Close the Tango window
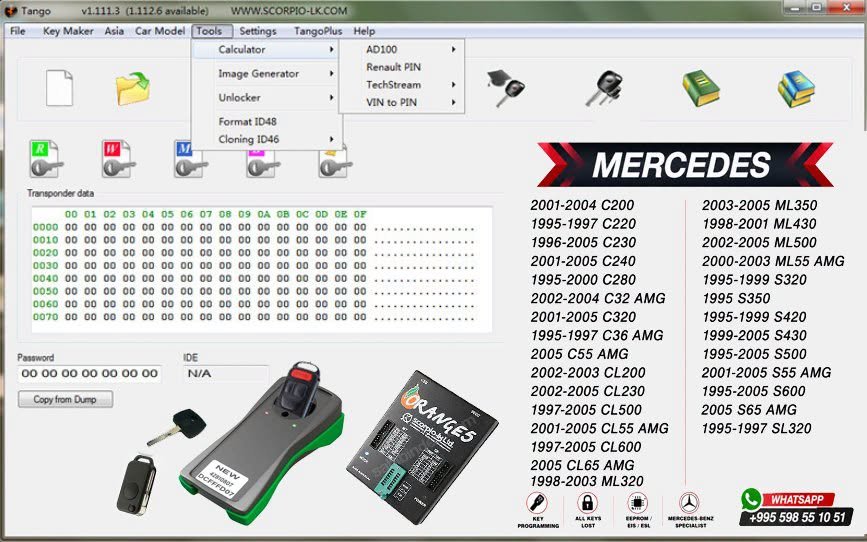Viewport: 867px width, 542px height. [x=847, y=7]
